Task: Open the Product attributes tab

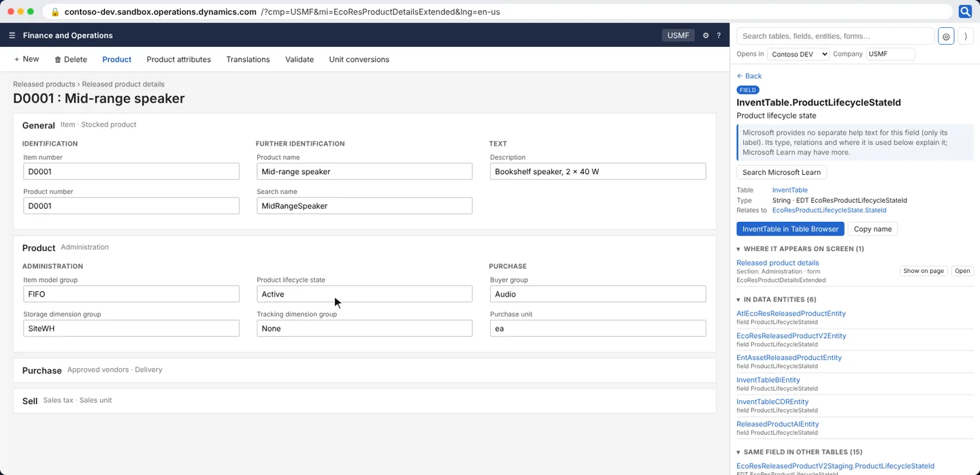Action: 179,59
